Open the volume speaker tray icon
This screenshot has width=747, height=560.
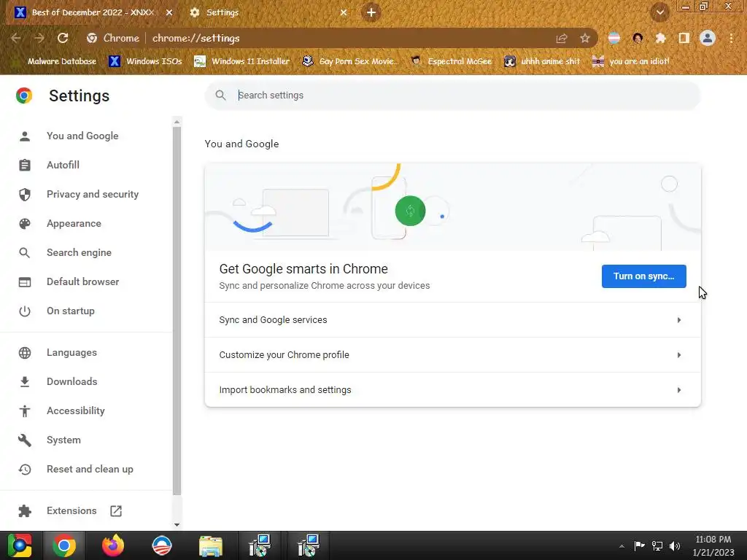(675, 546)
